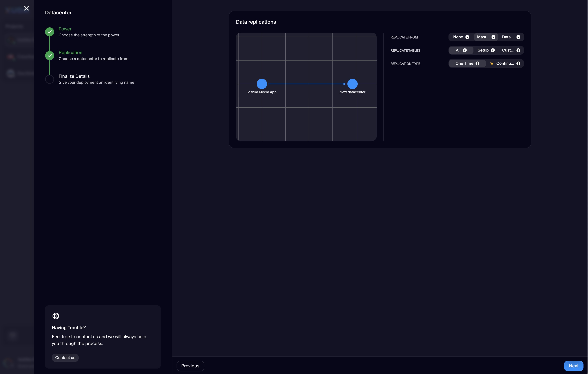The width and height of the screenshot is (588, 374).
Task: Click info icon beside Cust... option
Action: [518, 50]
